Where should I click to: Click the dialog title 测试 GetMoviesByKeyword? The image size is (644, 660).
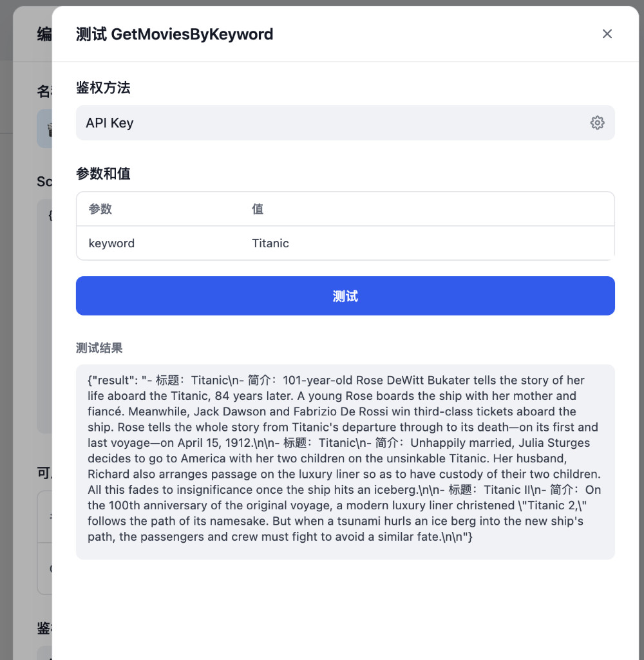tap(175, 34)
